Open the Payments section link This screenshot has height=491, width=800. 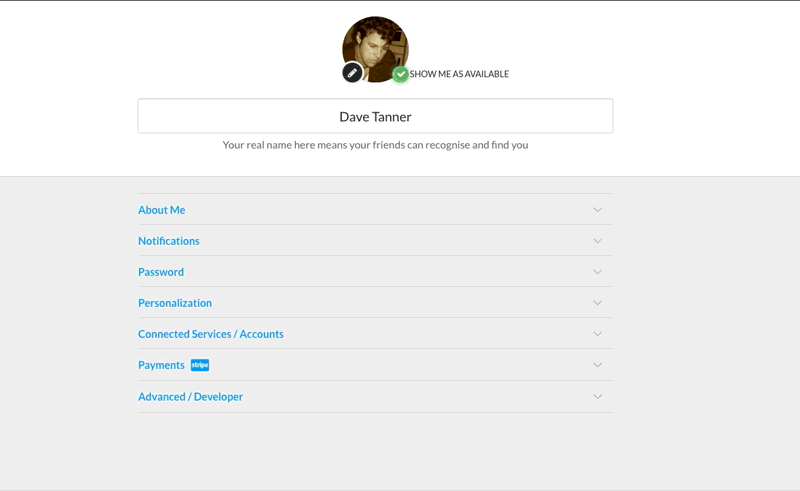point(161,365)
